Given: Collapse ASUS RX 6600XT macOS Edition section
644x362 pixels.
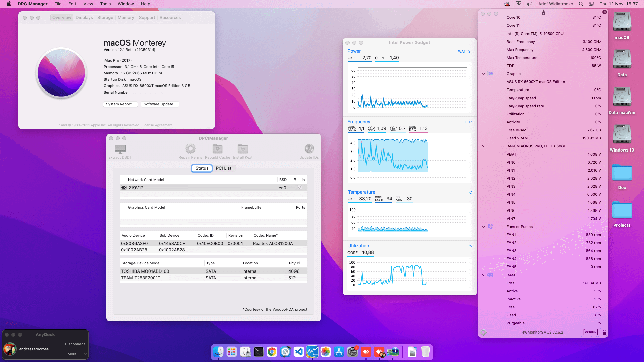Looking at the screenshot, I should [488, 82].
